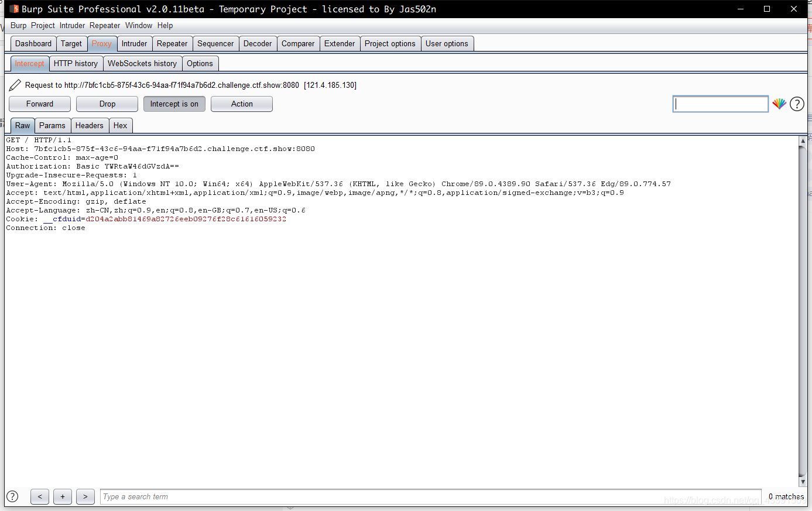Open the Window menu

pyautogui.click(x=139, y=25)
